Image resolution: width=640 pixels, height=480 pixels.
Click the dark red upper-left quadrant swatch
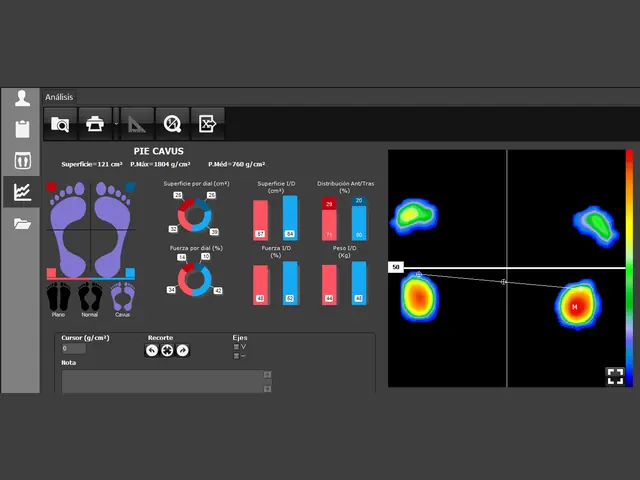51,187
